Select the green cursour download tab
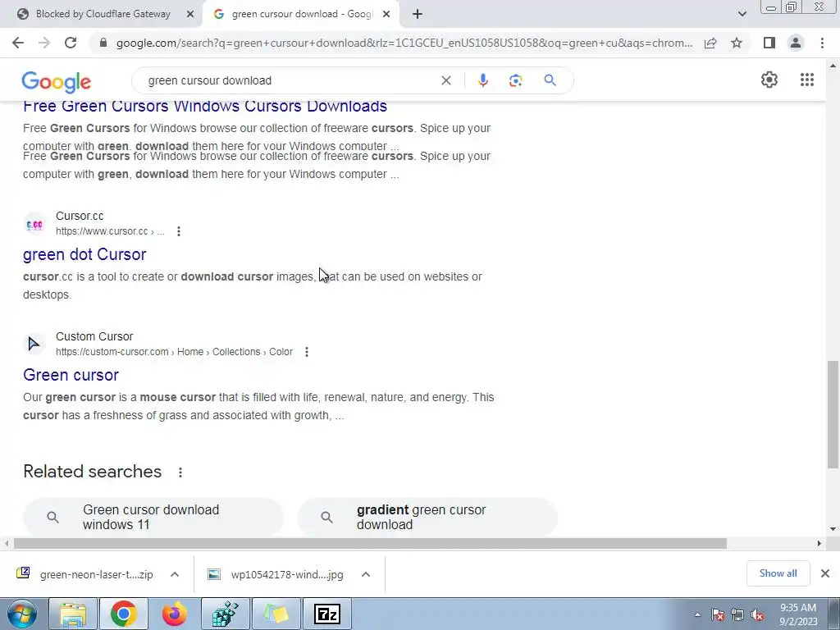Viewport: 840px width, 630px height. (302, 14)
